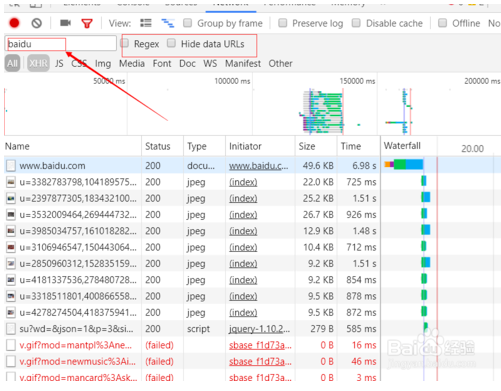Select the XHR filter type
The height and width of the screenshot is (391, 501).
(38, 63)
